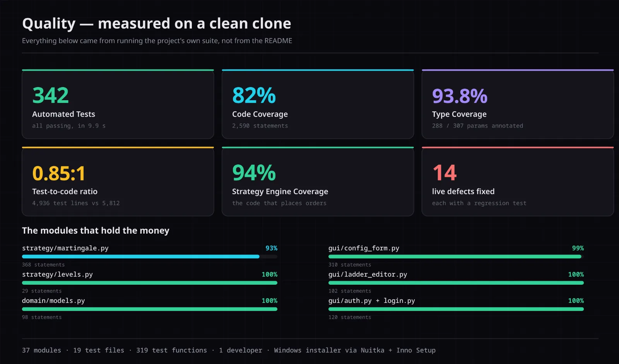This screenshot has height=364, width=619.
Task: Click the 93% value for martingale.py
Action: [x=271, y=248]
